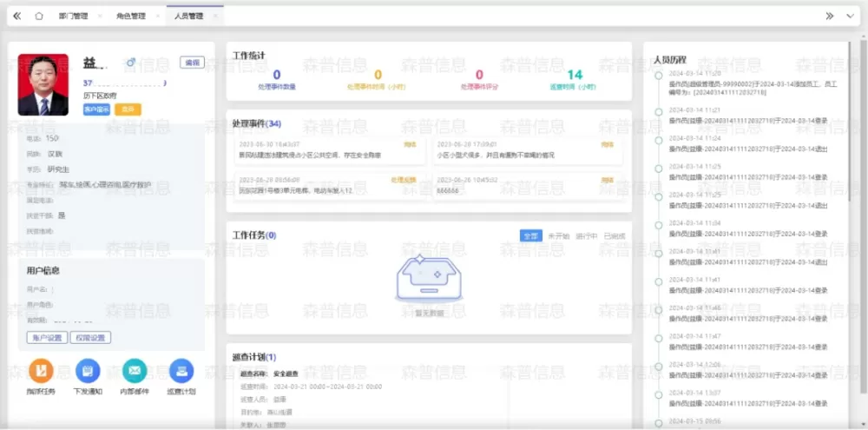
Task: Open event card with text 666666
Action: 527,186
